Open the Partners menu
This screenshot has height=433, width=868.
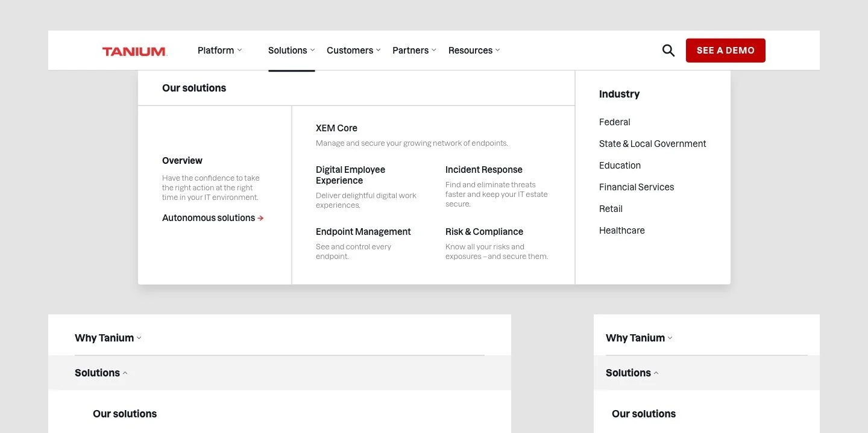tap(414, 51)
